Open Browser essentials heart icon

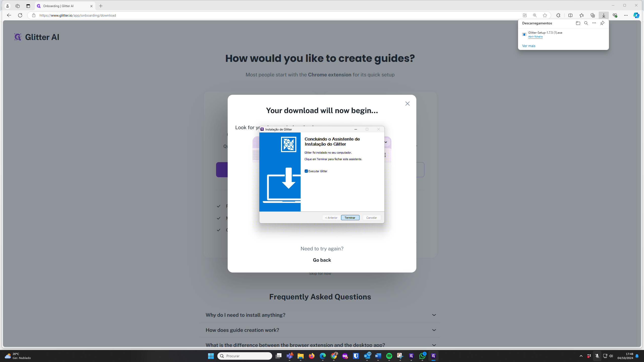615,15
